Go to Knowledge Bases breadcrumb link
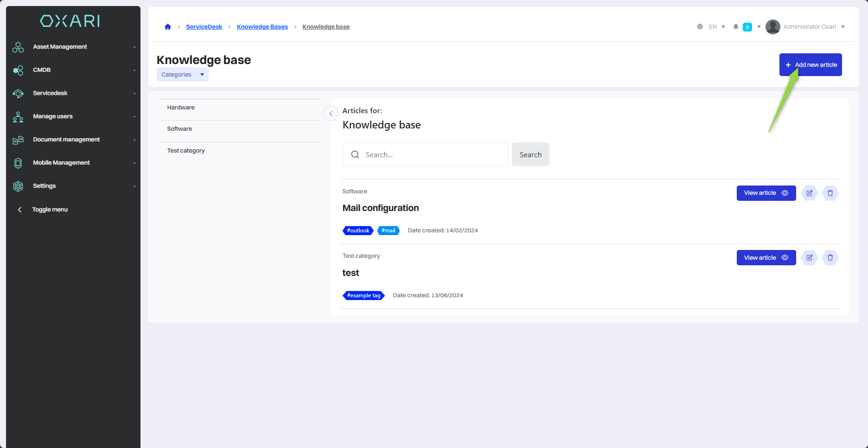Image resolution: width=868 pixels, height=448 pixels. (x=262, y=27)
